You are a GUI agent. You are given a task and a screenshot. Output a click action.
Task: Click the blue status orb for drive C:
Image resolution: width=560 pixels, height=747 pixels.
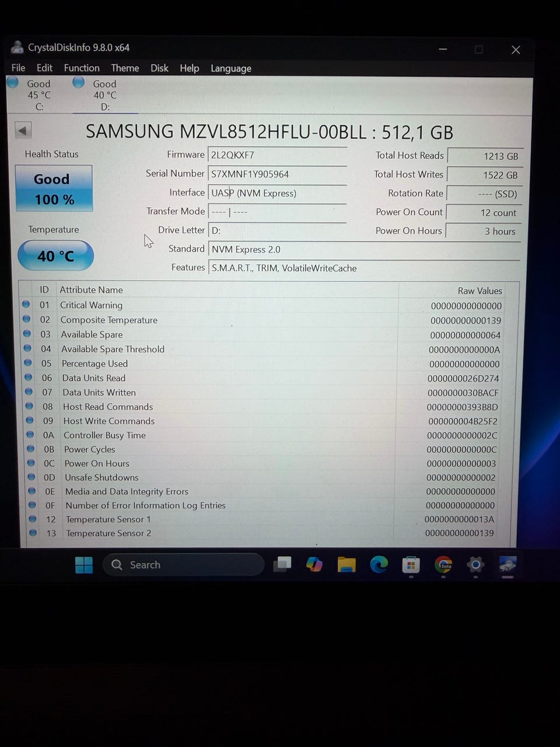pyautogui.click(x=13, y=82)
